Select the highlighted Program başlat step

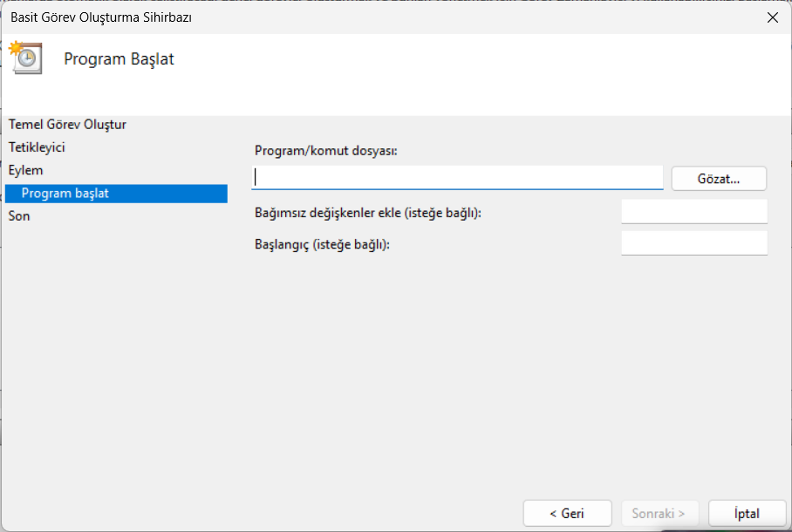[x=116, y=194]
